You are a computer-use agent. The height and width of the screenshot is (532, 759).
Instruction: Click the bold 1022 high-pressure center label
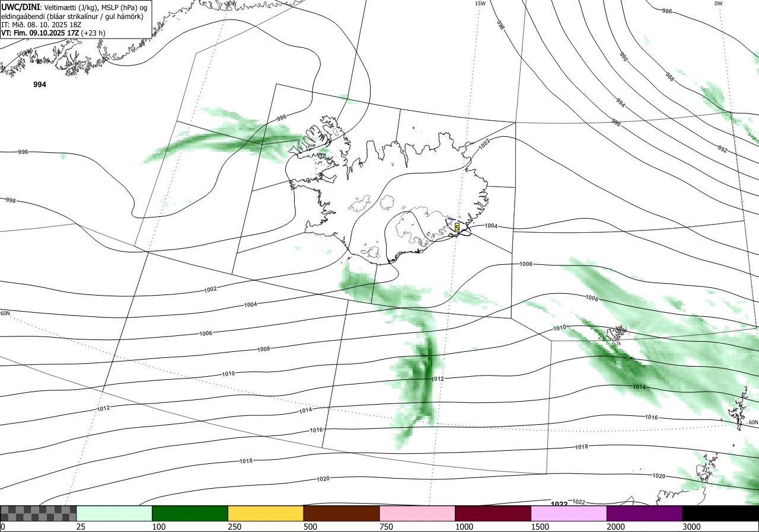click(559, 504)
